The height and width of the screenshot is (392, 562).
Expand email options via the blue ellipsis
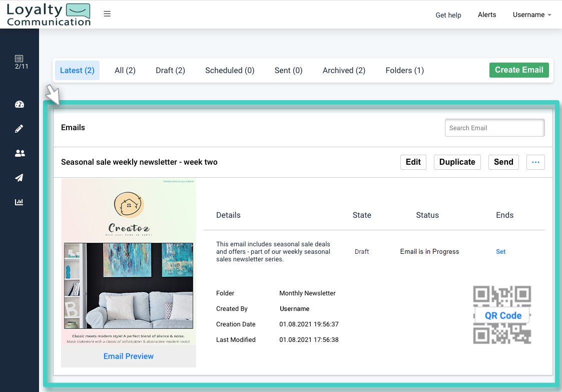(535, 162)
